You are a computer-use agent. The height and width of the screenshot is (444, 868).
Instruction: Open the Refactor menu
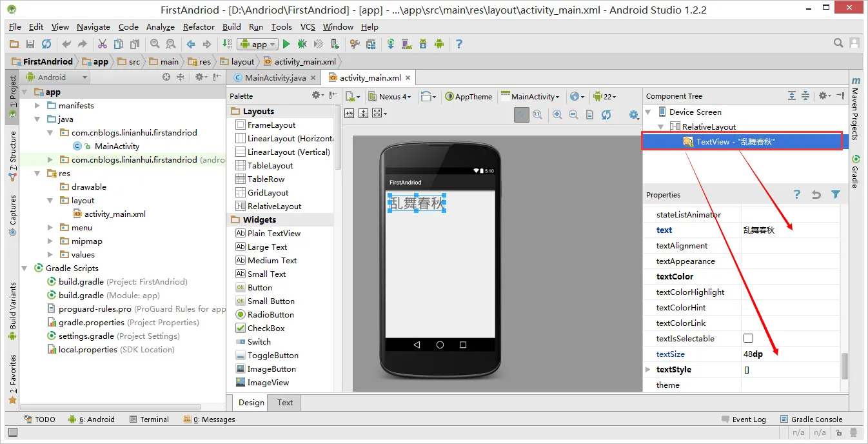pos(199,26)
